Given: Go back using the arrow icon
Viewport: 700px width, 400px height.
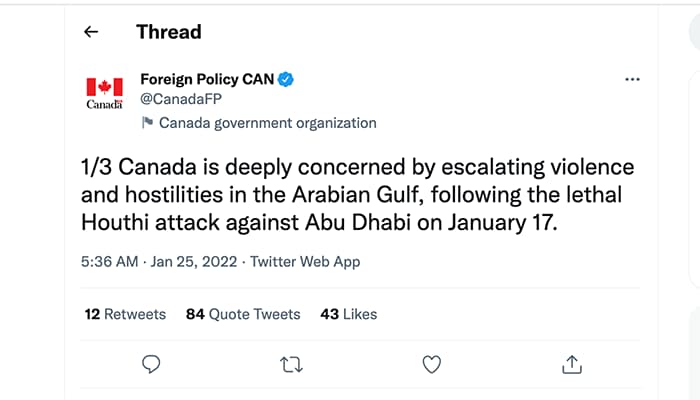Looking at the screenshot, I should (91, 32).
